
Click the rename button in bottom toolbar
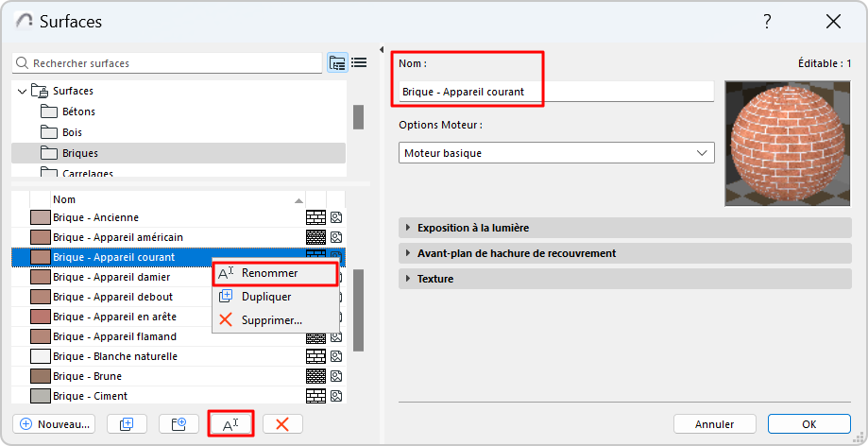(230, 424)
